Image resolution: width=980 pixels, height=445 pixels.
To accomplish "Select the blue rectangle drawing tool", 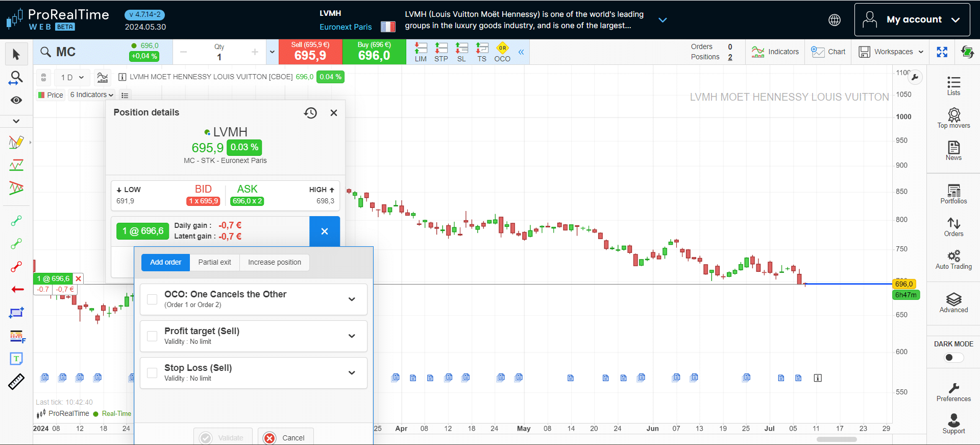I will pyautogui.click(x=16, y=313).
